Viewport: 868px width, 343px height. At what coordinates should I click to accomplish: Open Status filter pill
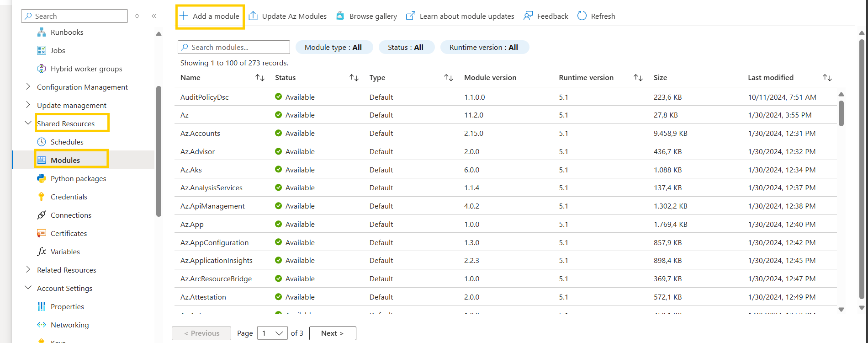pos(406,47)
